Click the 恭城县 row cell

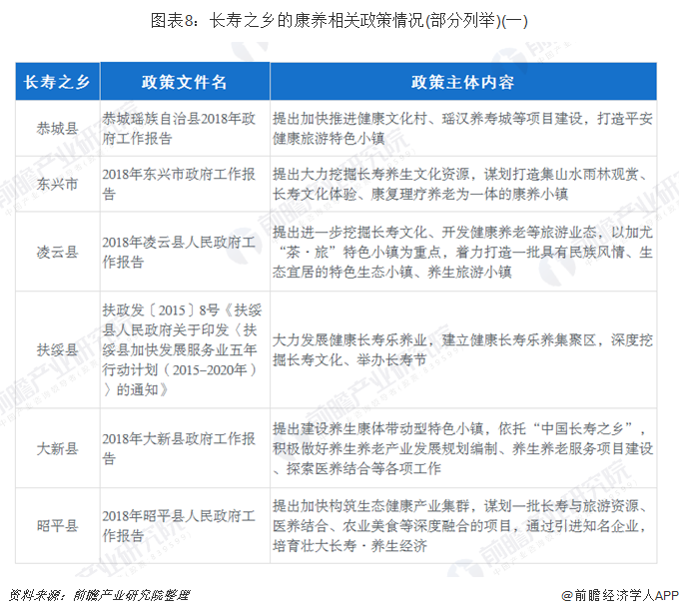coord(57,128)
